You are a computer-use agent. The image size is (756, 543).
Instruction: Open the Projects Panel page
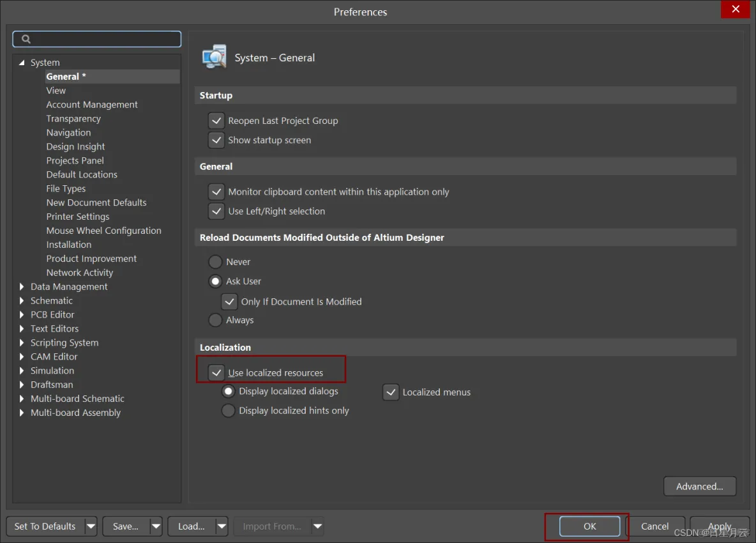click(x=75, y=160)
